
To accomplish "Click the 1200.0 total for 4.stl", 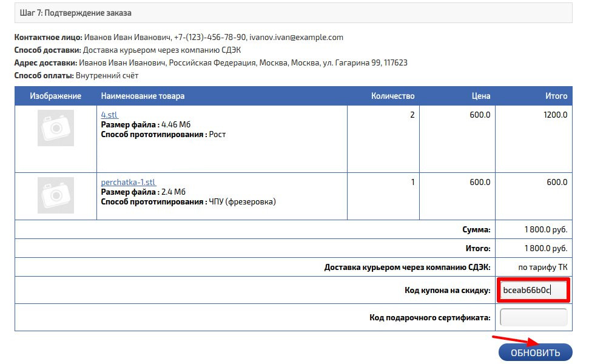I will pyautogui.click(x=555, y=115).
